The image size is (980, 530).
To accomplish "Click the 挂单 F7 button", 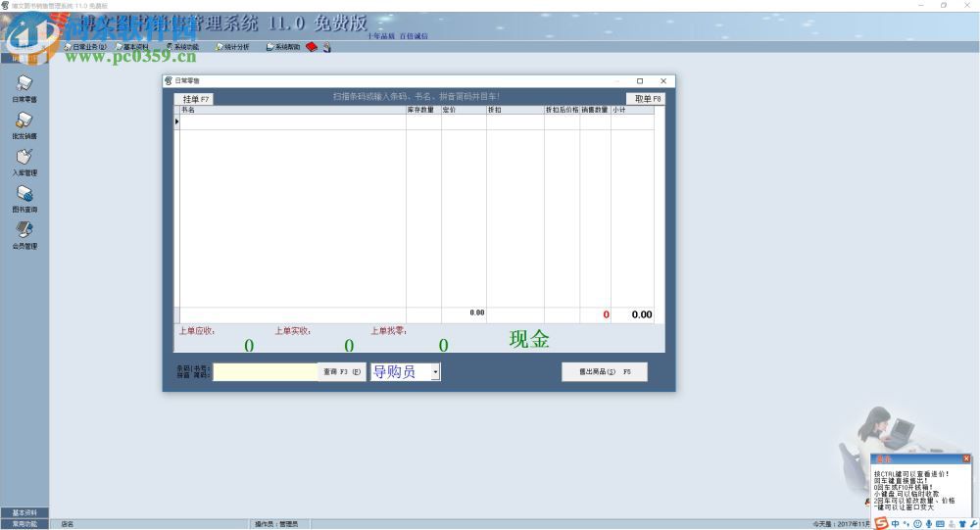I will pyautogui.click(x=194, y=99).
